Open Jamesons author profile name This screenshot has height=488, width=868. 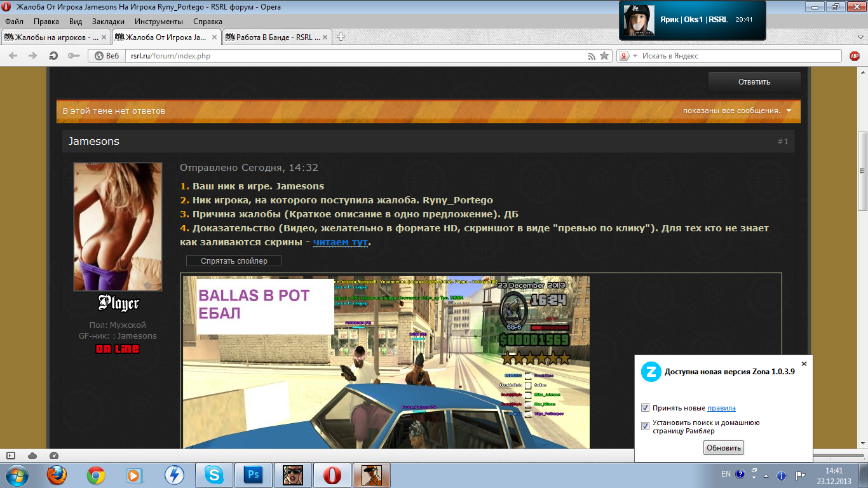[94, 141]
